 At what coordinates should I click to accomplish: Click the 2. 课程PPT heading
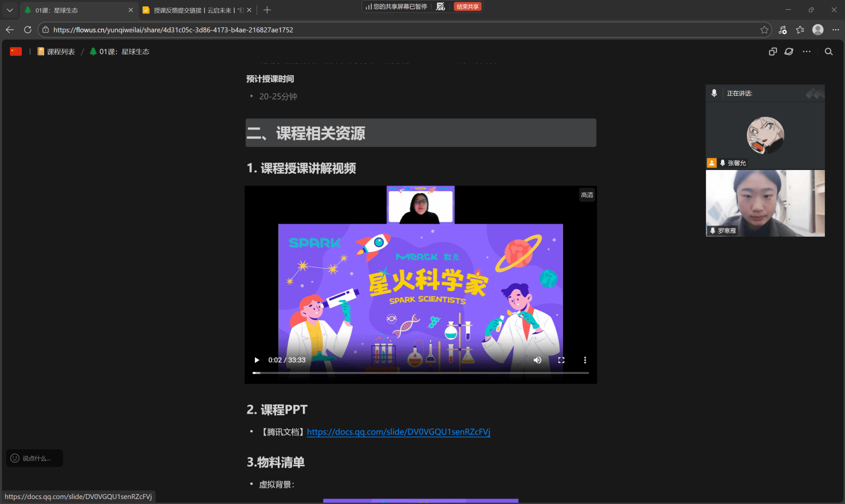[x=277, y=410]
